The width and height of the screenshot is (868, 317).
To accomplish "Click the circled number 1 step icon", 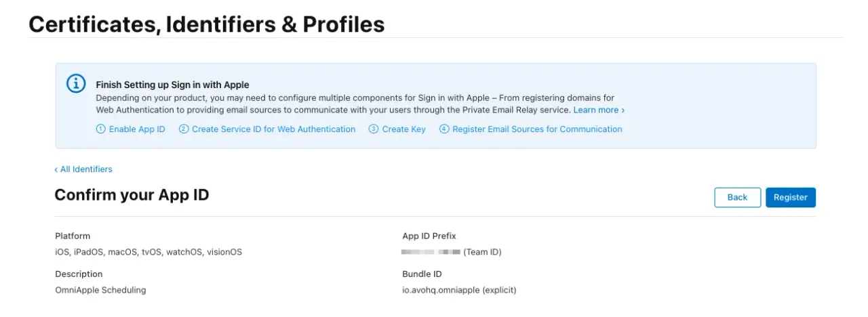I will (x=101, y=129).
